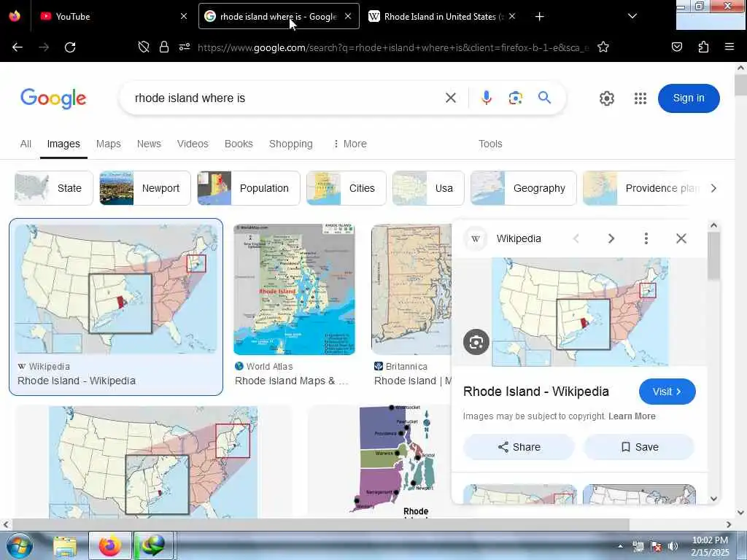The width and height of the screenshot is (747, 560).
Task: Search by image with camera lens icon
Action: (x=516, y=98)
